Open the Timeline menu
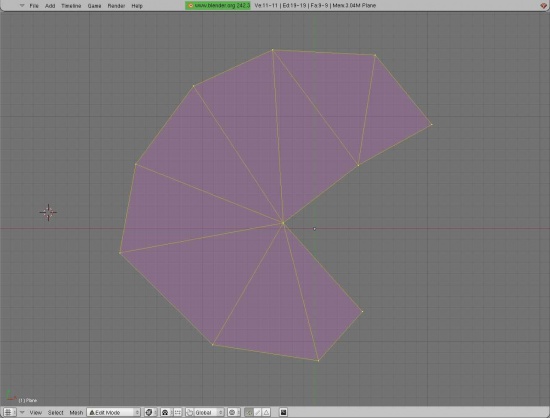Screen dimensions: 550x418 coord(71,6)
